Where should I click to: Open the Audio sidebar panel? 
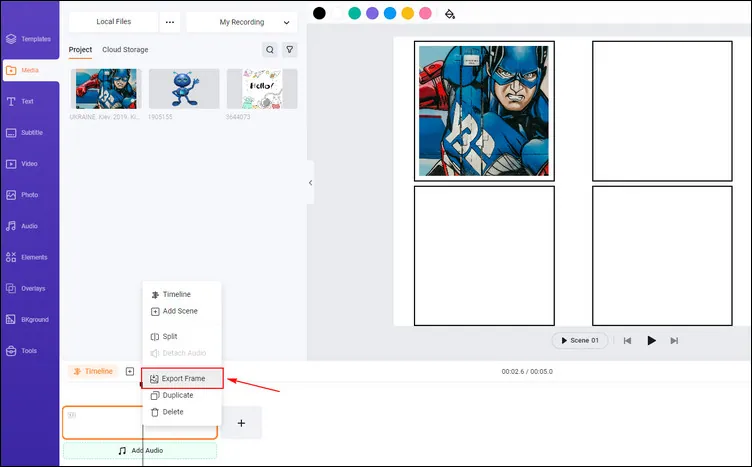pyautogui.click(x=22, y=226)
